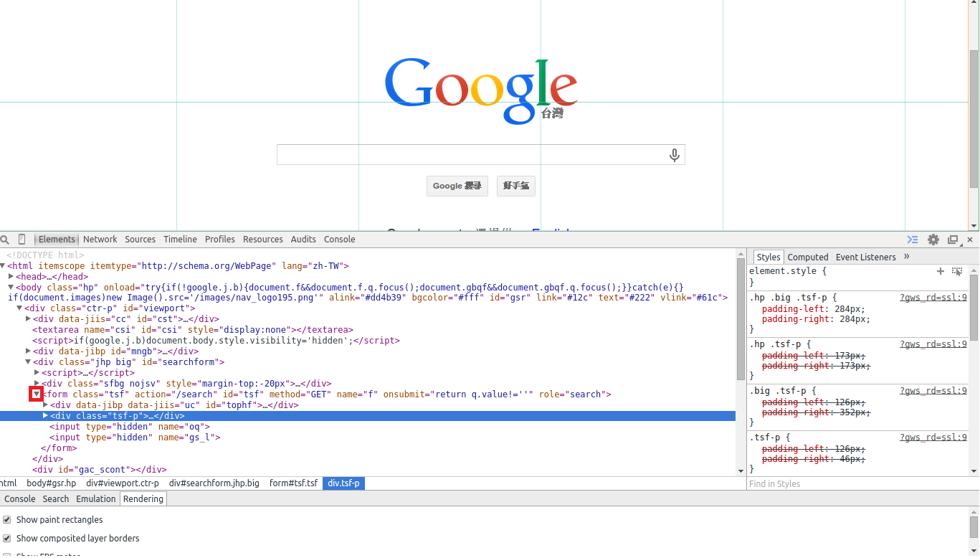Toggle the console drawer icon
Image resolution: width=980 pixels, height=558 pixels.
point(912,240)
